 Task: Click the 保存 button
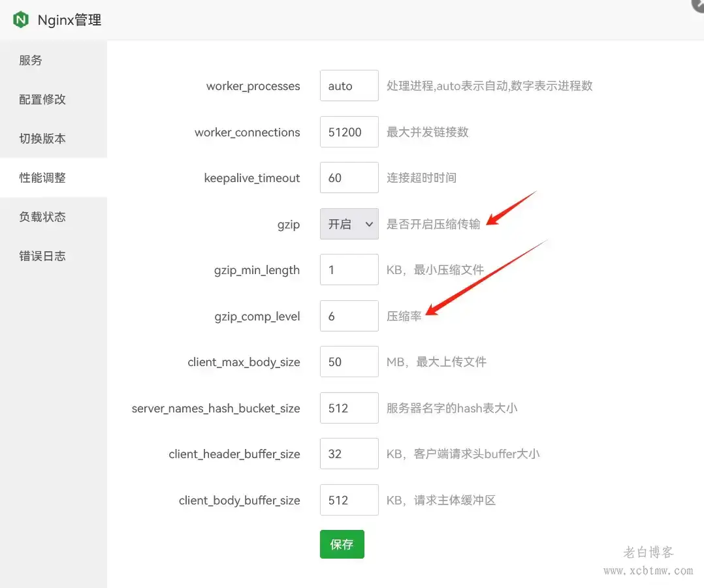(x=342, y=544)
